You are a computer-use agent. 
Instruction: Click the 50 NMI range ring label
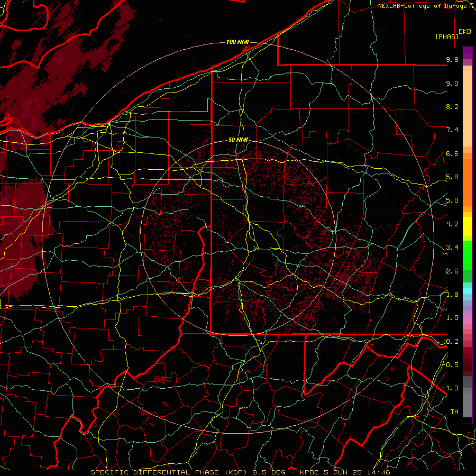[238, 140]
